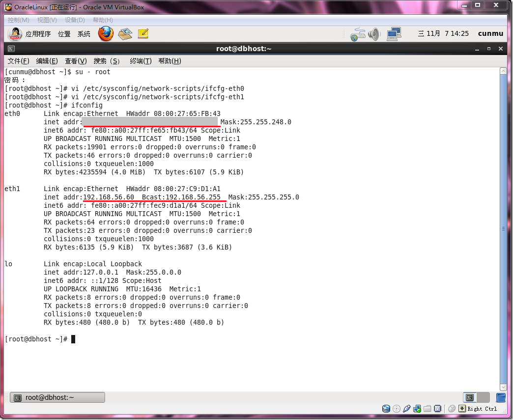
Task: Click lo inet addr:127.0.0.1 text
Action: click(x=81, y=273)
